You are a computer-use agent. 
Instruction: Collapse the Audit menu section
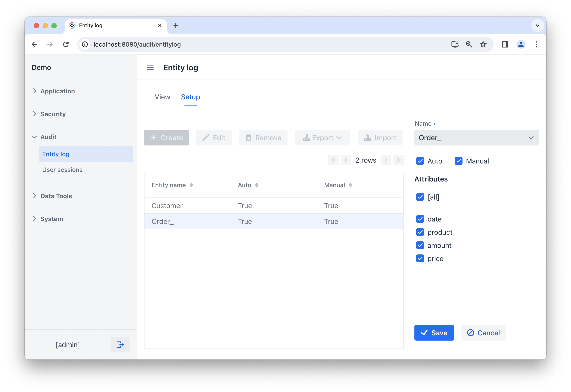pos(48,137)
